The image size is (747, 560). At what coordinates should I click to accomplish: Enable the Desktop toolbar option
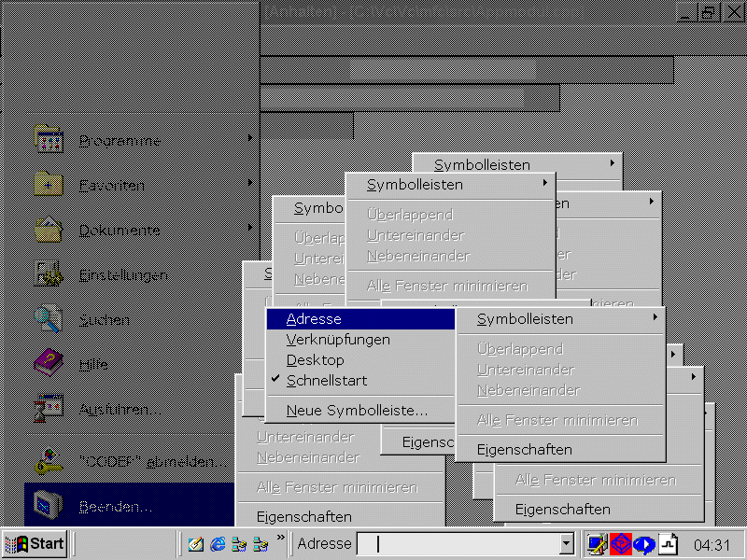coord(316,360)
